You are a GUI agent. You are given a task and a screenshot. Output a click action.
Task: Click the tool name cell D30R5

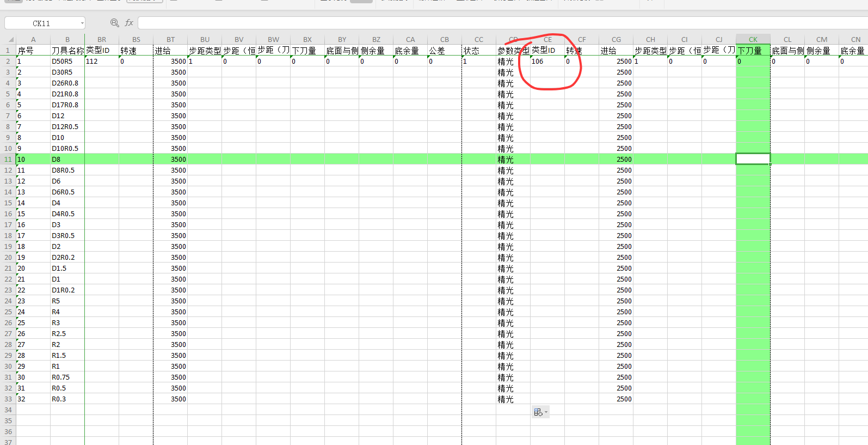pos(67,72)
